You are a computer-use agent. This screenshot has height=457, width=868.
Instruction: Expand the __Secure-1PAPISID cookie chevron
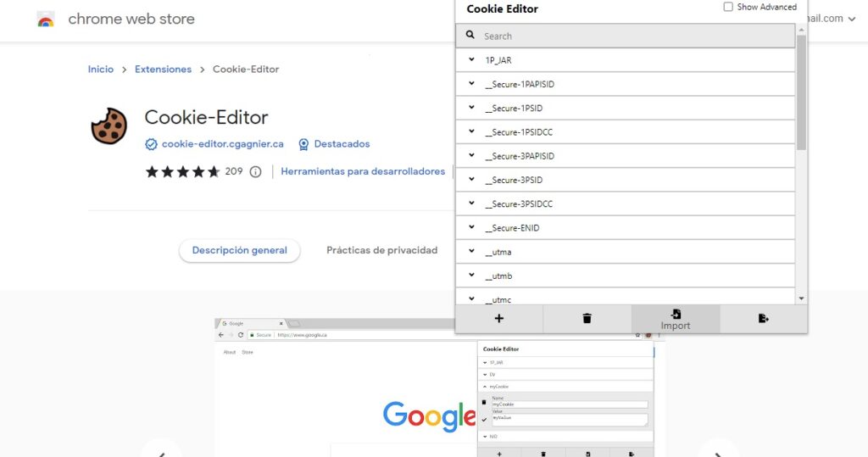(471, 83)
